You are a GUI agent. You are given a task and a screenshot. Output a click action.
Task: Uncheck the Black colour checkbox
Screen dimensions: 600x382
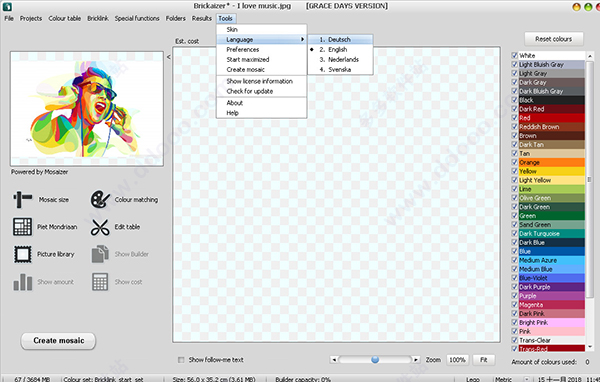point(515,100)
